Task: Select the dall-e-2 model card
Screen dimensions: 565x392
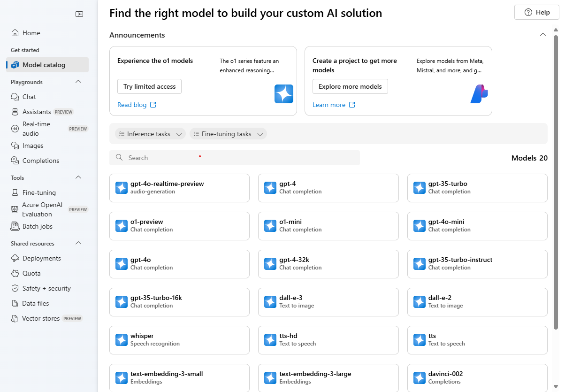Action: click(477, 302)
